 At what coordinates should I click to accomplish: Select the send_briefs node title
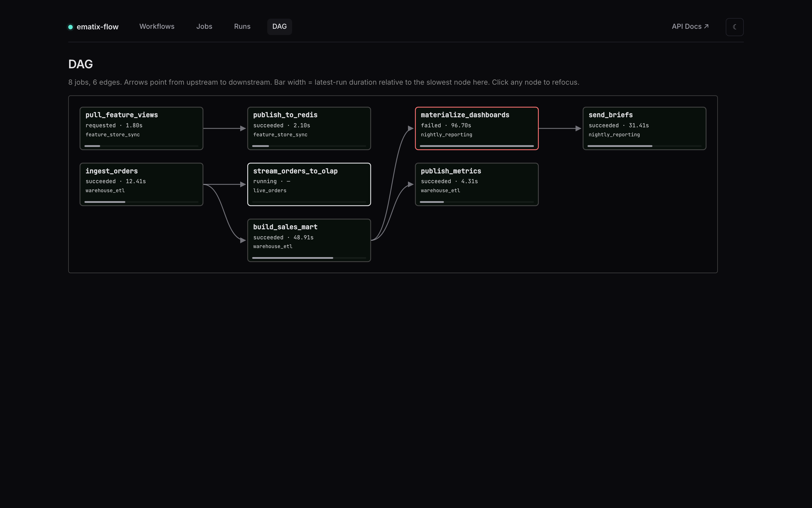tap(610, 115)
